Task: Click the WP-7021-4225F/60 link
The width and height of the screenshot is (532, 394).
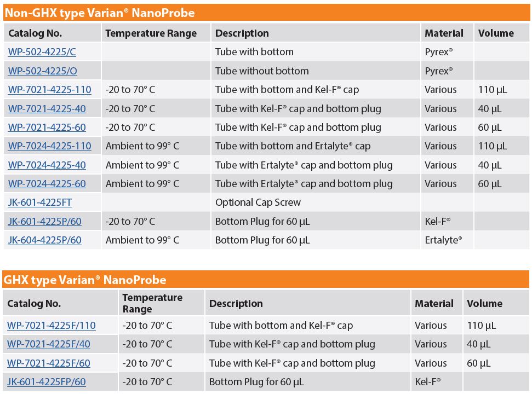Action: click(49, 363)
